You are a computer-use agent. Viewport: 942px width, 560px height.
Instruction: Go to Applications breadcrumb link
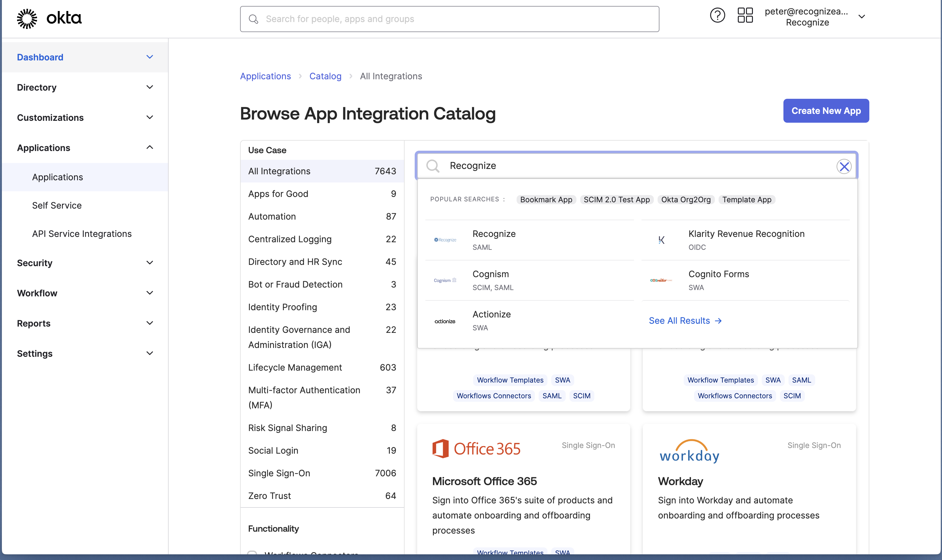(265, 76)
